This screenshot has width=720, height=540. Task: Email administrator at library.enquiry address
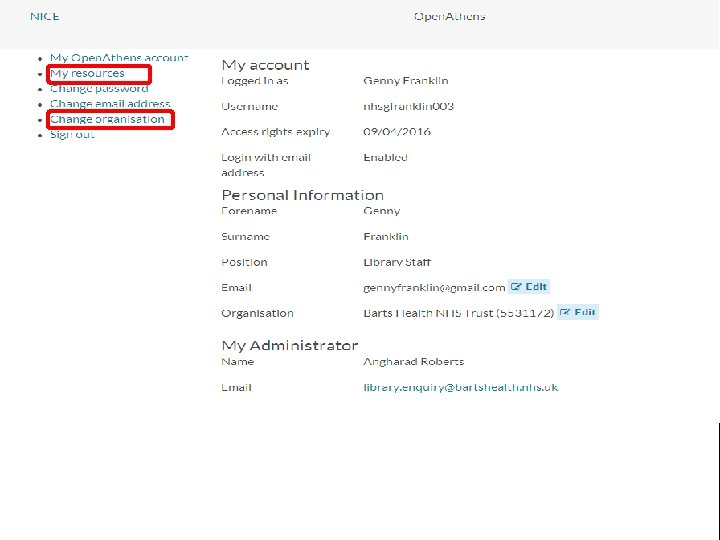(461, 388)
